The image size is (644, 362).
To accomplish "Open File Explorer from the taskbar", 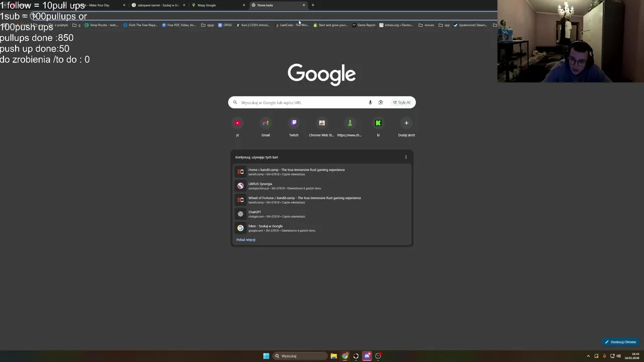I will click(x=334, y=356).
